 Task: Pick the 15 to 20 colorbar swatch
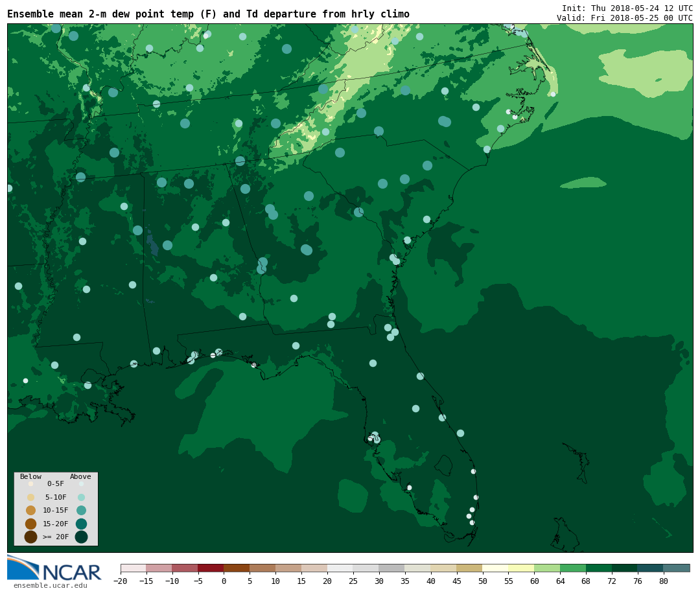point(314,568)
